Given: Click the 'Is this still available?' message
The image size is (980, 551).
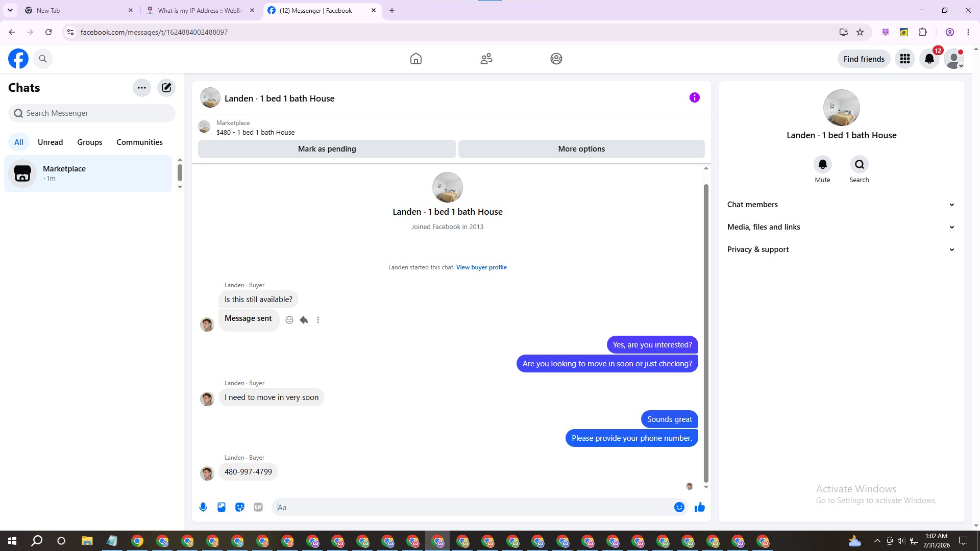Looking at the screenshot, I should [x=258, y=299].
